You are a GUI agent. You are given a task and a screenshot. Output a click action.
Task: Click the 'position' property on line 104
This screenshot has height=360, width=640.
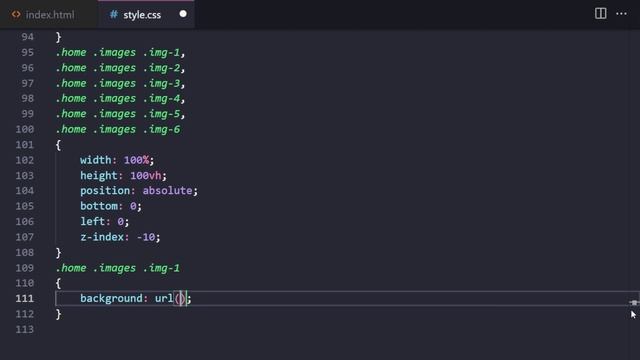pos(105,191)
